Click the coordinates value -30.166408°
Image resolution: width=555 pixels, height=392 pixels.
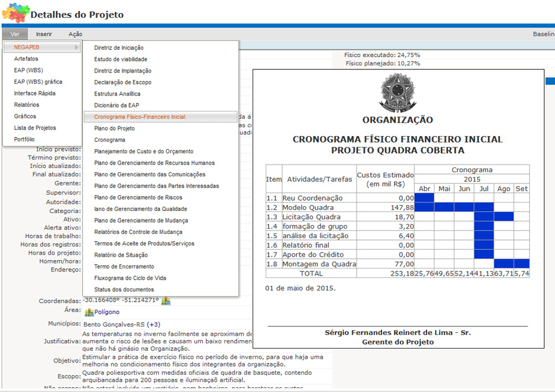pyautogui.click(x=101, y=300)
